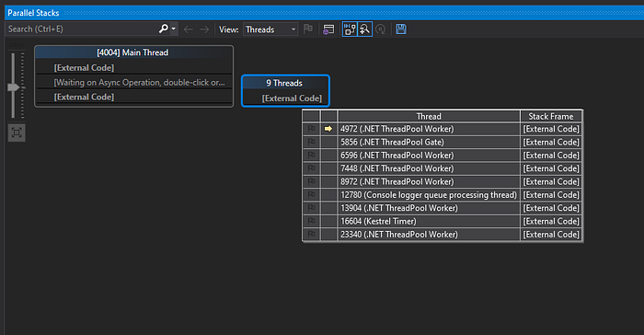This screenshot has width=644, height=335.
Task: Select thread 16604 (Kestrel Timer)
Action: click(429, 221)
